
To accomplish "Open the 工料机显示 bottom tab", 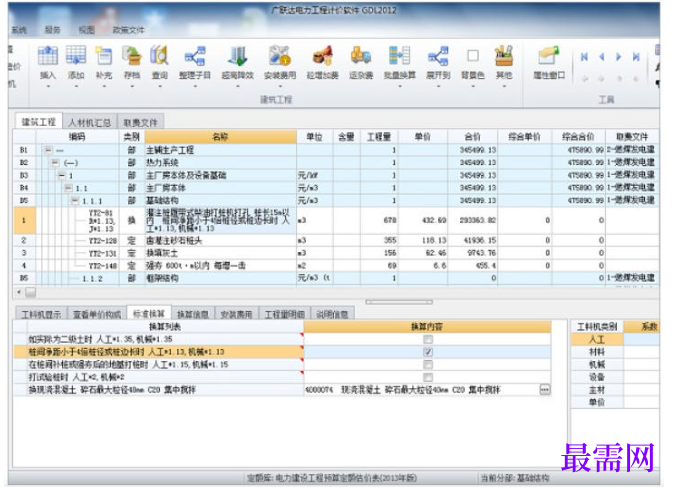I will [41, 314].
